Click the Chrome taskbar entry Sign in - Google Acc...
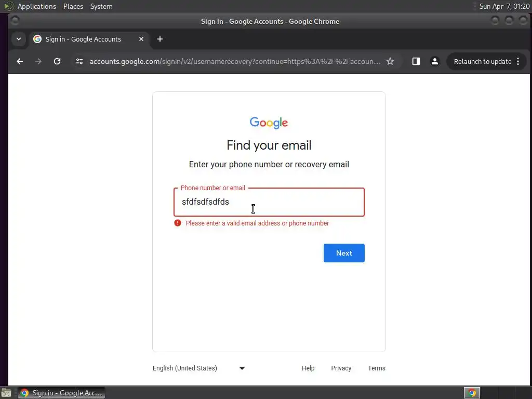 tap(61, 393)
